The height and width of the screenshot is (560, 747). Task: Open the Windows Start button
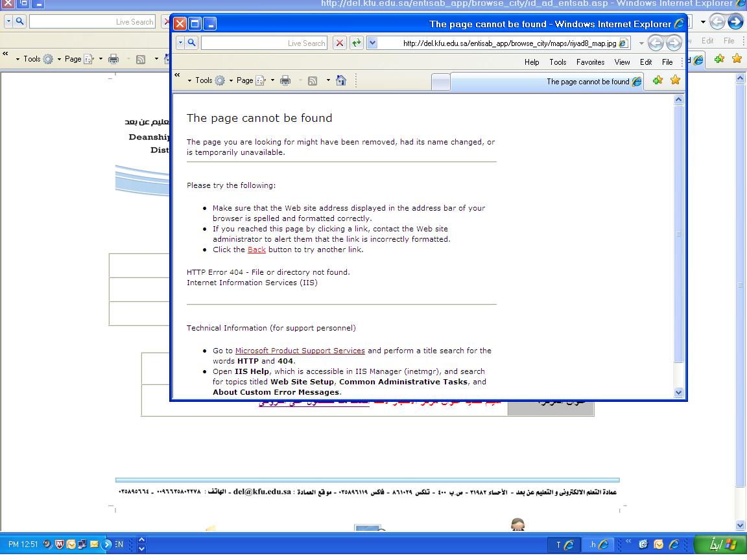click(720, 544)
